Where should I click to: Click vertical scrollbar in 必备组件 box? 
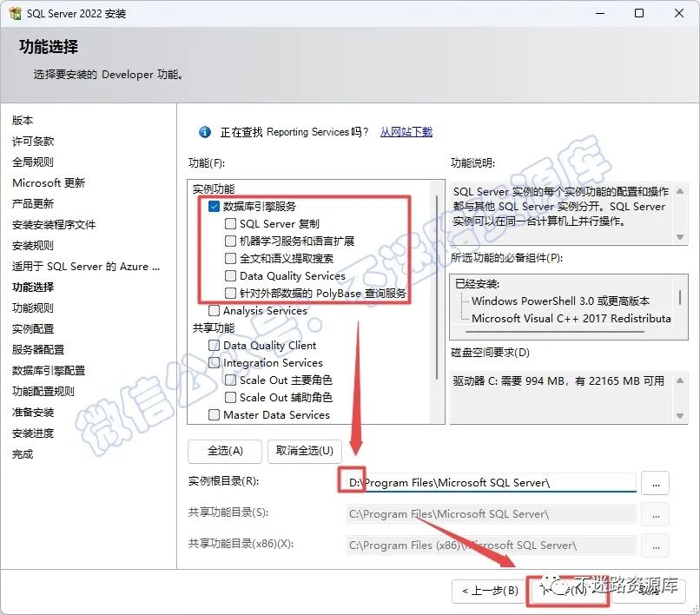point(680,297)
